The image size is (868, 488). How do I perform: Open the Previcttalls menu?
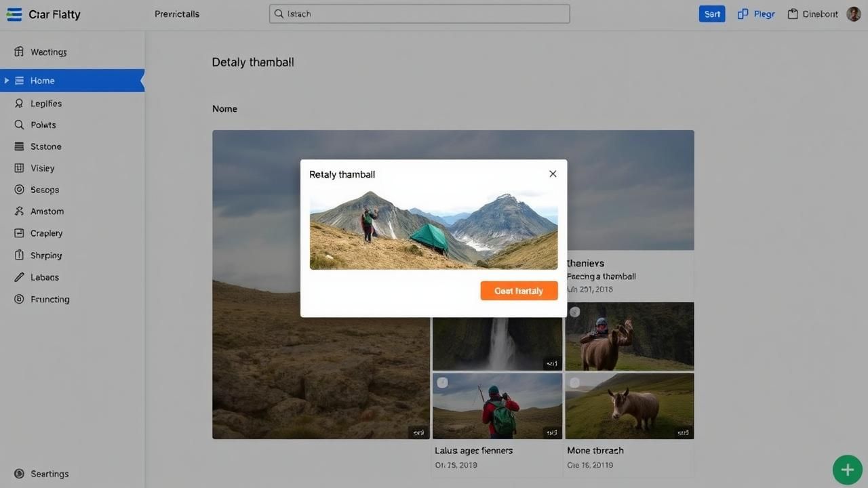177,14
